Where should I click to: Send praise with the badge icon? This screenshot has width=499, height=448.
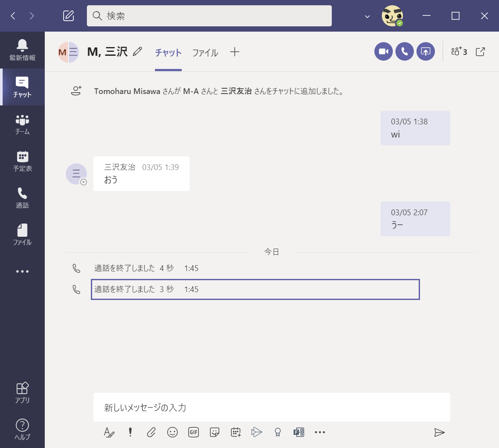277,432
